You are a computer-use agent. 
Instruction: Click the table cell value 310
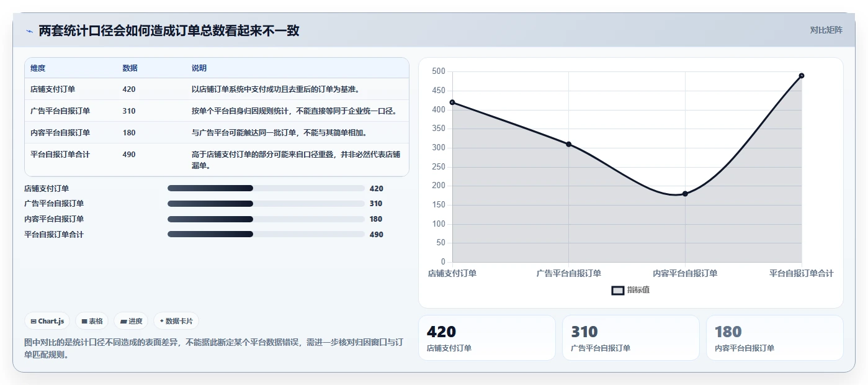[129, 111]
